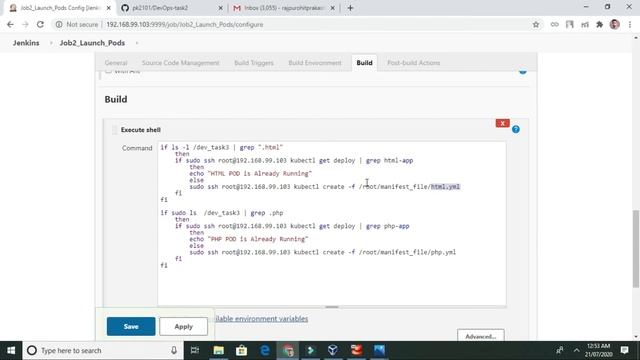640x360 pixels.
Task: Go forward in browser history
Action: pos(25,24)
